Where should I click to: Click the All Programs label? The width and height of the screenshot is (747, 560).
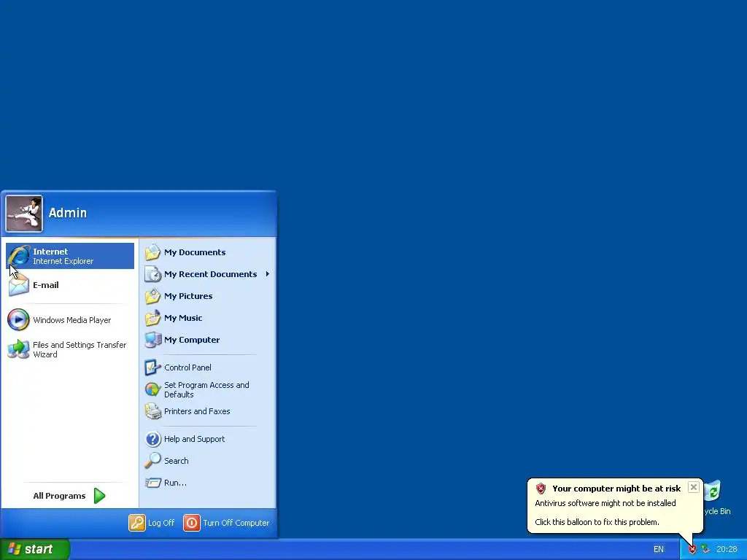[60, 496]
